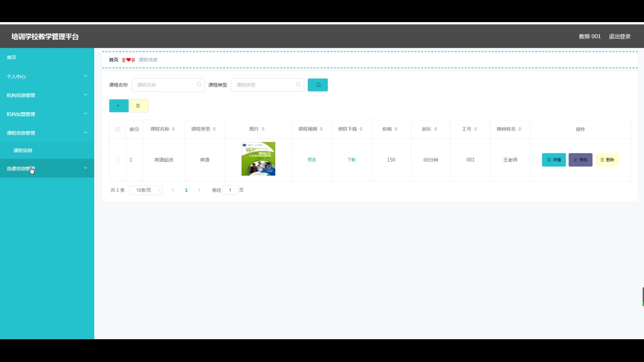Click 预览 video preview link
The image size is (644, 362).
click(312, 160)
